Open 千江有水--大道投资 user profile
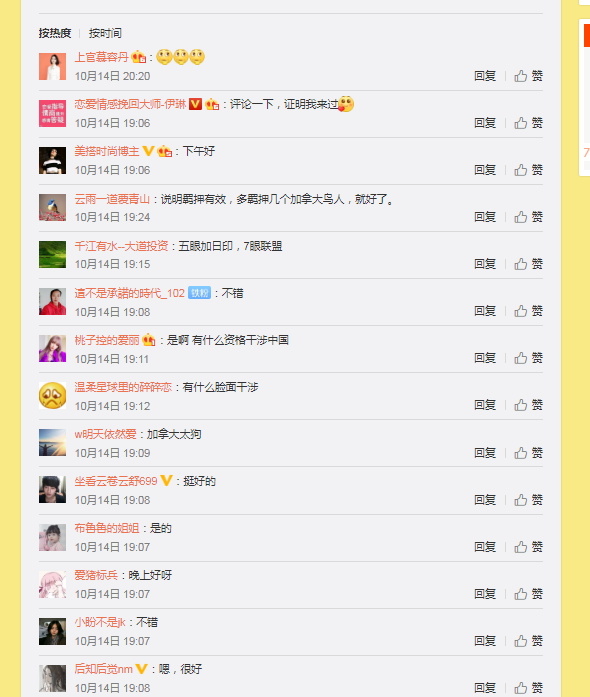 pyautogui.click(x=121, y=246)
